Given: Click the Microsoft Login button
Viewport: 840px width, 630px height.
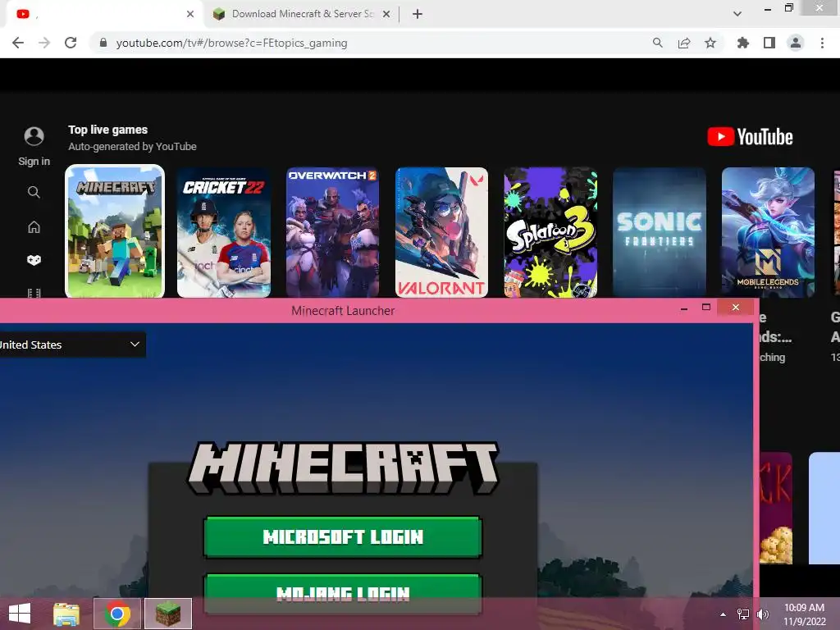Looking at the screenshot, I should (x=343, y=536).
